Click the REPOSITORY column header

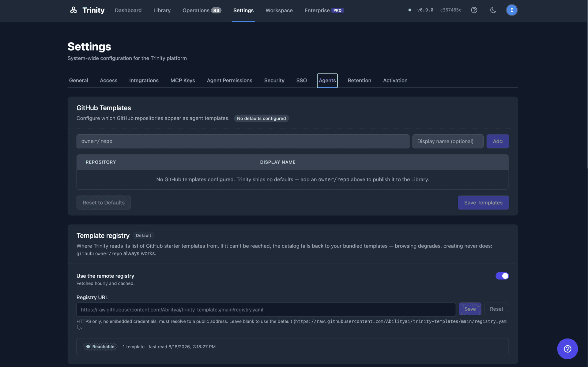click(101, 162)
